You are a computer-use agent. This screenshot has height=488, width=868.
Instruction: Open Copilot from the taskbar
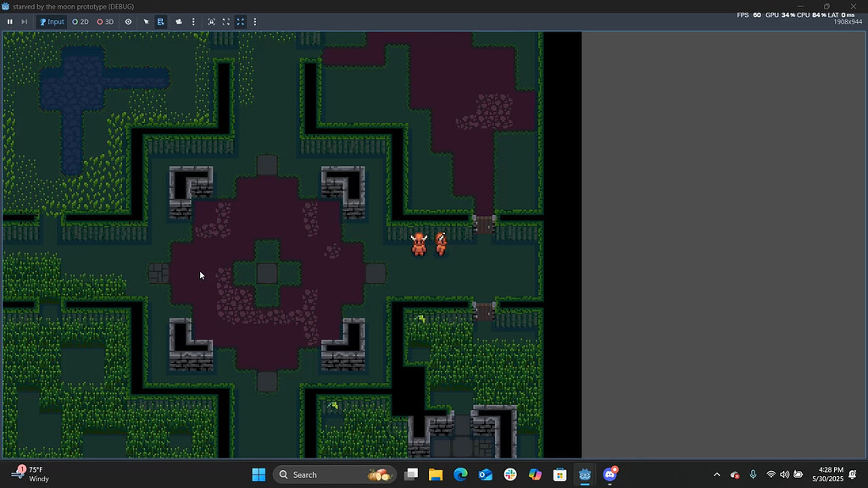click(536, 474)
